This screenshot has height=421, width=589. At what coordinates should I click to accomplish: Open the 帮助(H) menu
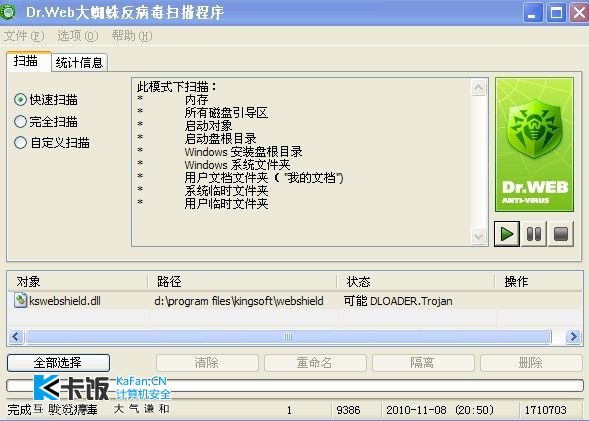132,36
